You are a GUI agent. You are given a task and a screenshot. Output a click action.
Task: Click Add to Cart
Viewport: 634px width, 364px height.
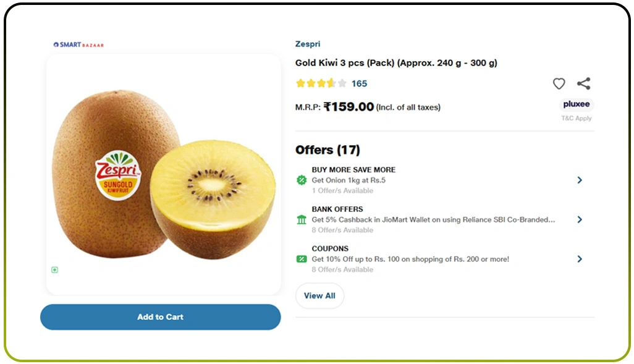pyautogui.click(x=160, y=316)
